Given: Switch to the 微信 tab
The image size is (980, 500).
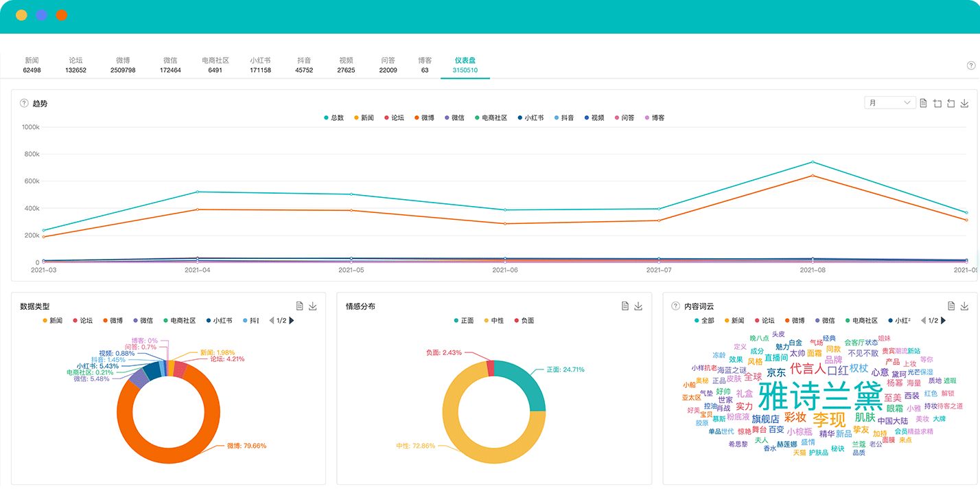Looking at the screenshot, I should tap(170, 65).
